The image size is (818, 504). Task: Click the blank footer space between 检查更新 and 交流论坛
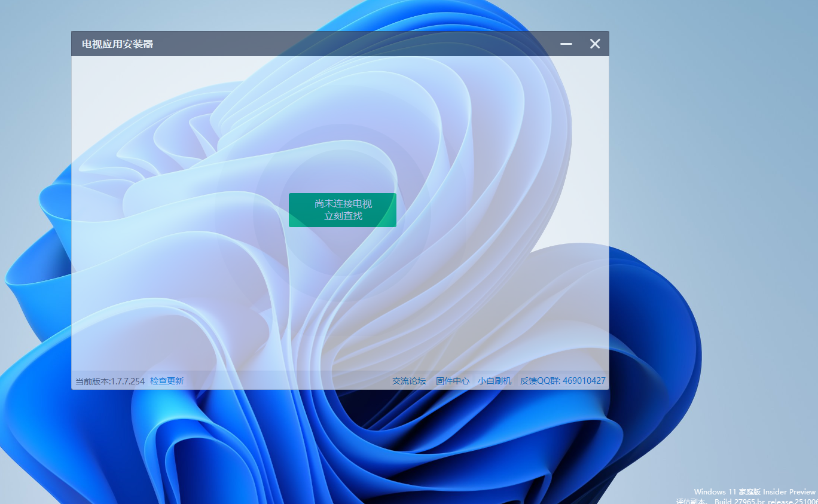287,381
